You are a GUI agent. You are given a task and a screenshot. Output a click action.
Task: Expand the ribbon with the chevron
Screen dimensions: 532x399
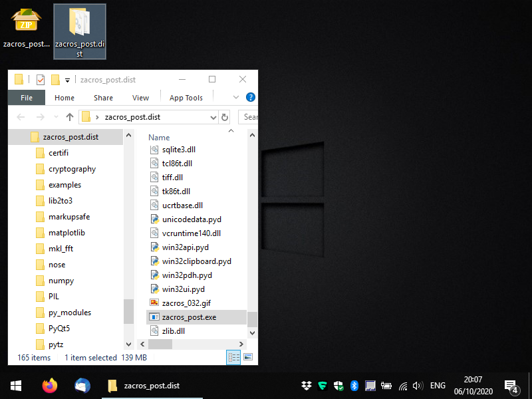(x=235, y=98)
